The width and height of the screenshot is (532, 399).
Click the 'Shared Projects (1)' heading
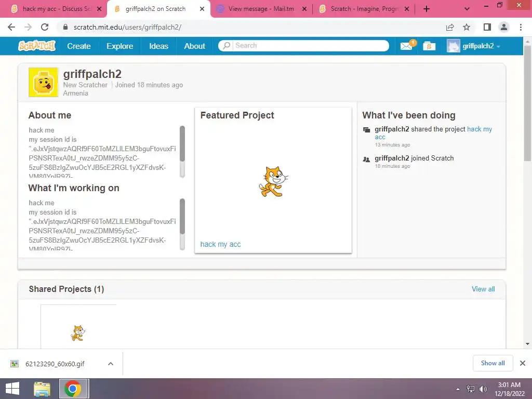pos(66,289)
